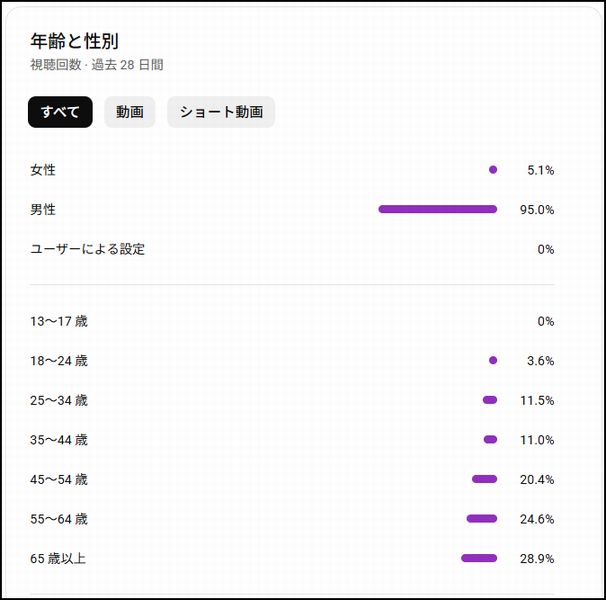Switch to the 動画 filter chip
This screenshot has width=606, height=600.
pos(129,112)
